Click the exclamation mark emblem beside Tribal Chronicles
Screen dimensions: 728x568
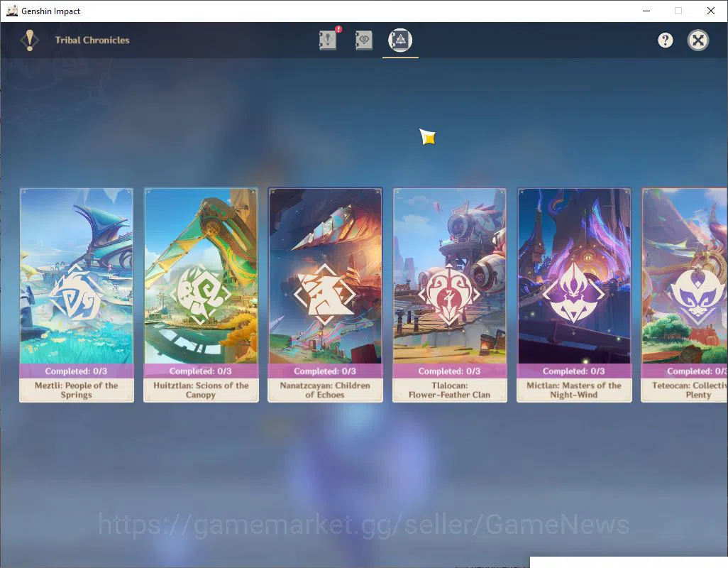click(30, 40)
